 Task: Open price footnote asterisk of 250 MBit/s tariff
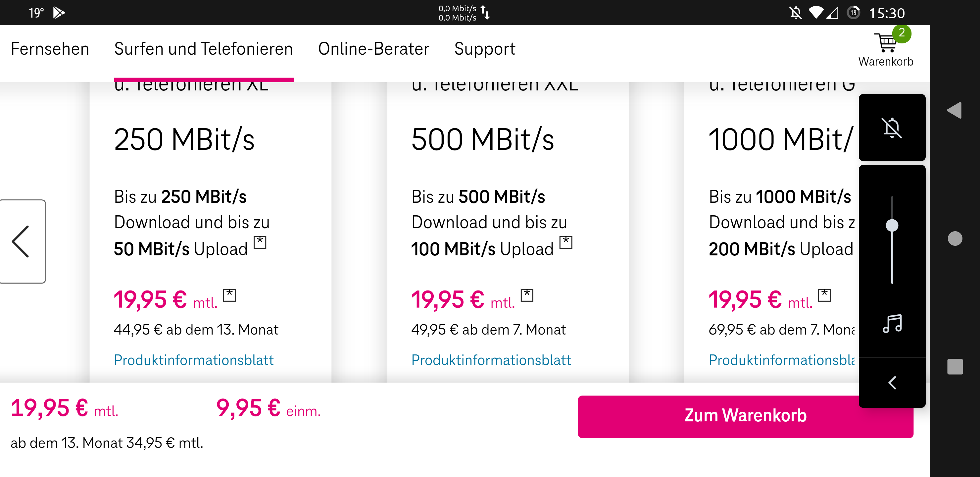[229, 295]
